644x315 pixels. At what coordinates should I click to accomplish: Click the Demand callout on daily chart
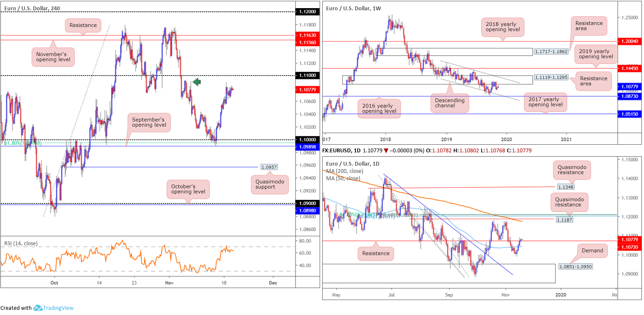coord(592,250)
